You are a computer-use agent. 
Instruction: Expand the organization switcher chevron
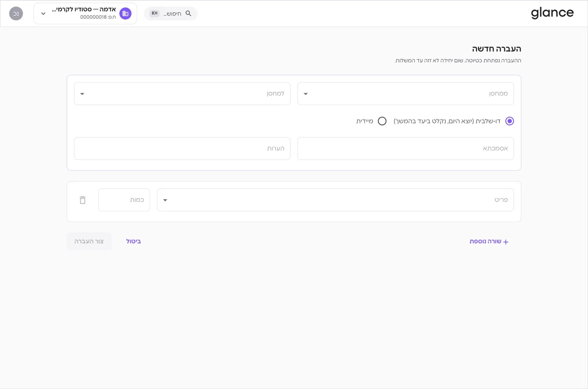[x=43, y=14]
